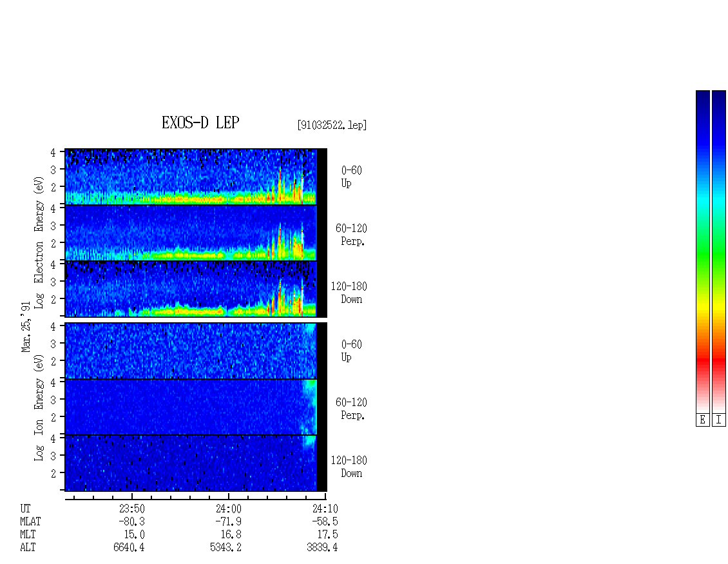Click the ALT value 3839.4

pos(322,548)
